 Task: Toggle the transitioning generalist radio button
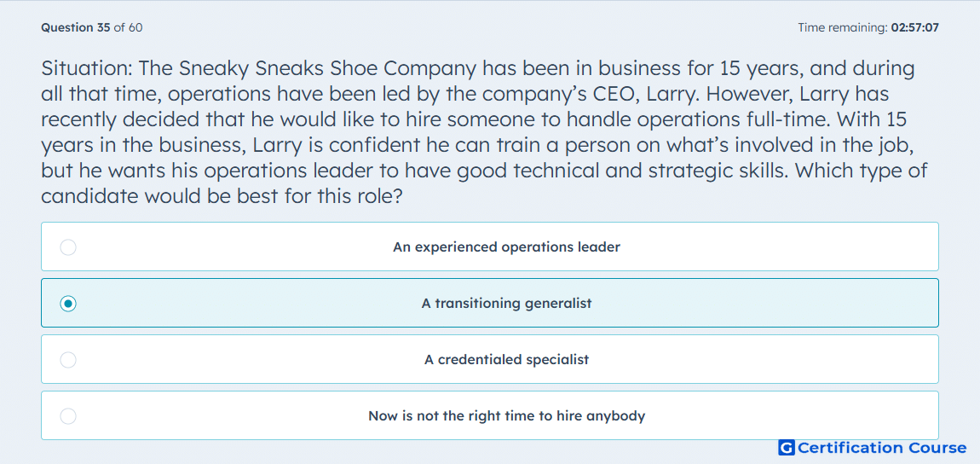pos(68,304)
